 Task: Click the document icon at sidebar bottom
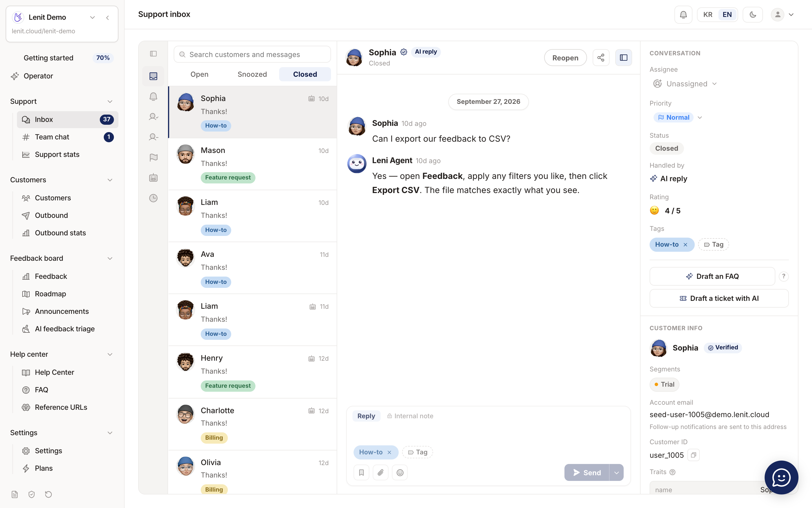pyautogui.click(x=14, y=494)
